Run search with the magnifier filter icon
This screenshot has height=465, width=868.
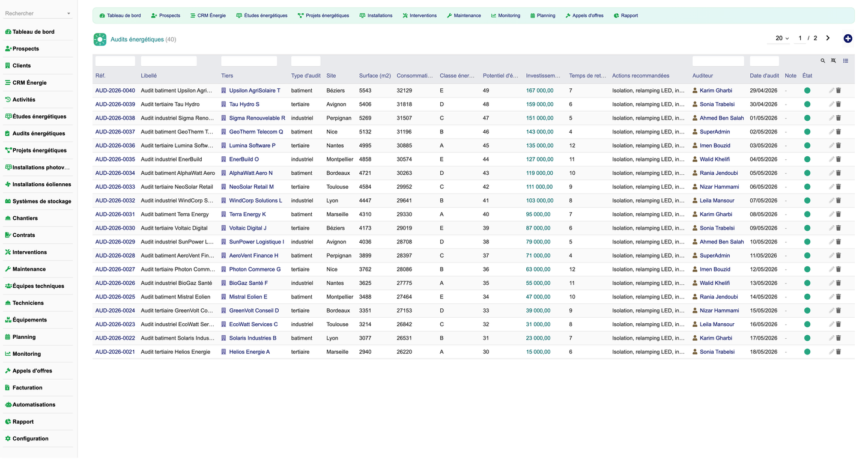pyautogui.click(x=823, y=61)
